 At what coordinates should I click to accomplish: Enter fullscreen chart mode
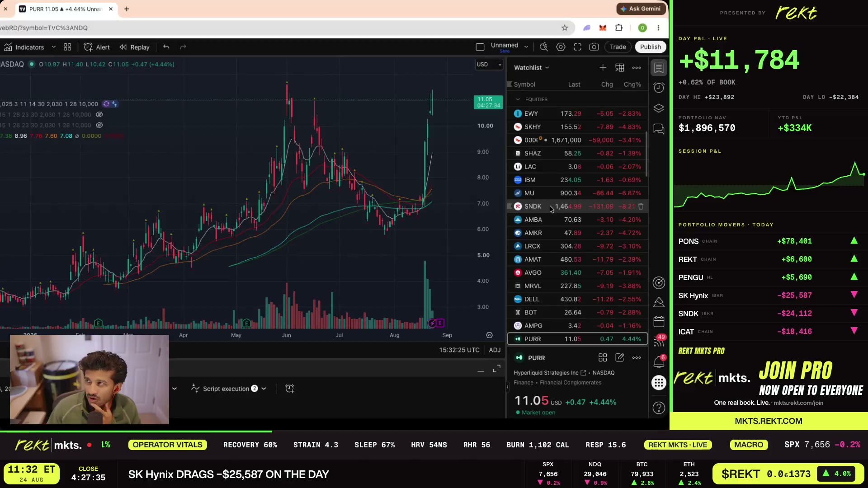577,47
